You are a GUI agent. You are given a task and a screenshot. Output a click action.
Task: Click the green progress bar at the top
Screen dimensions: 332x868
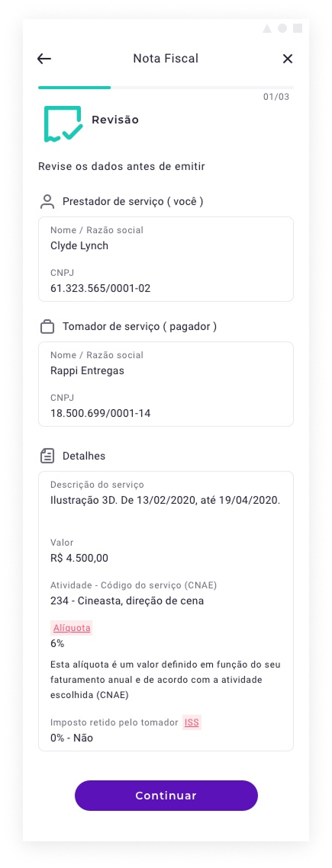pos(74,88)
